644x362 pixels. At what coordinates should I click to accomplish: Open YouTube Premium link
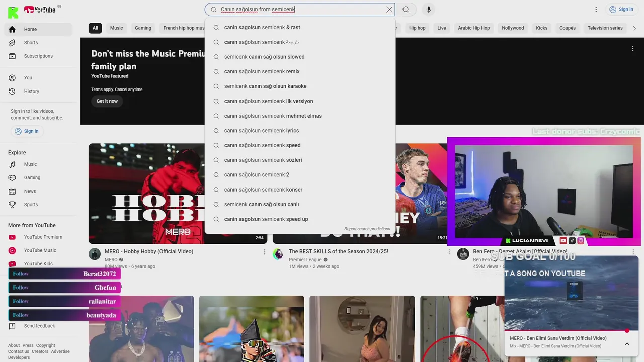(38, 237)
